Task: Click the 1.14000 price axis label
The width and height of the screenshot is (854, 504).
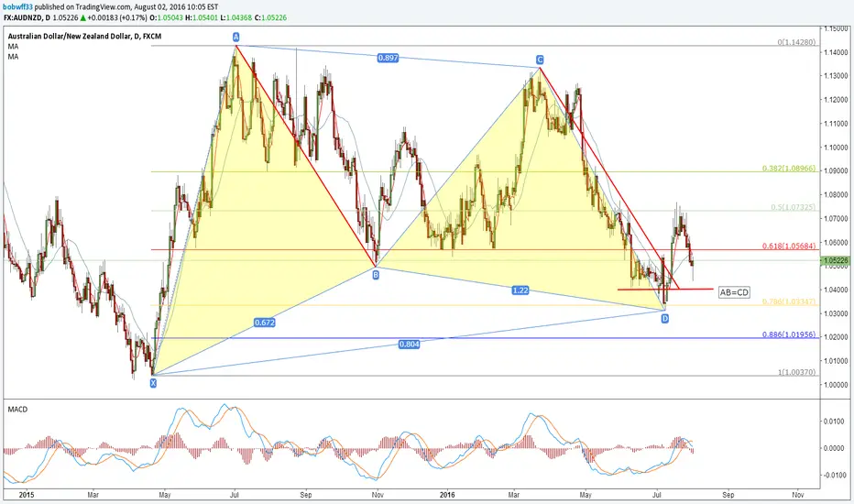Action: [836, 52]
